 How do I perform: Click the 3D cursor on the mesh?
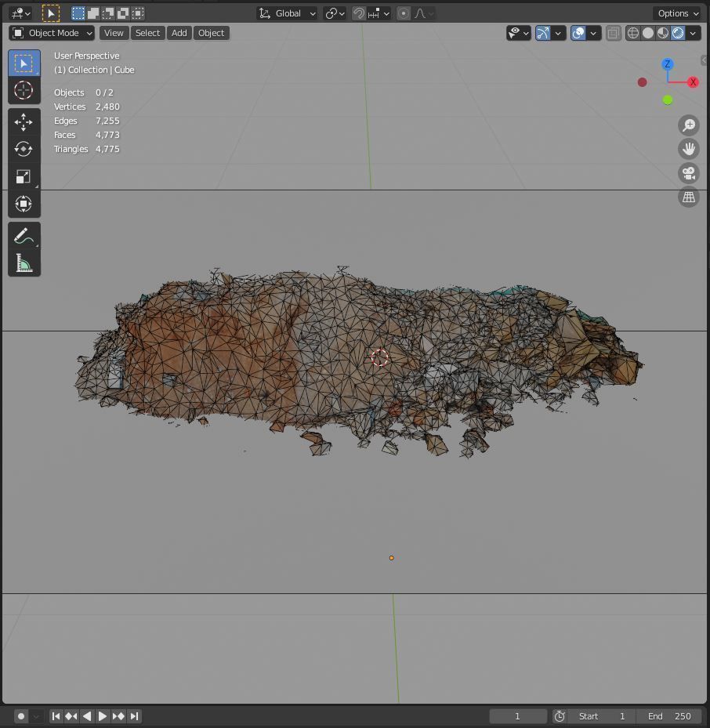[380, 358]
